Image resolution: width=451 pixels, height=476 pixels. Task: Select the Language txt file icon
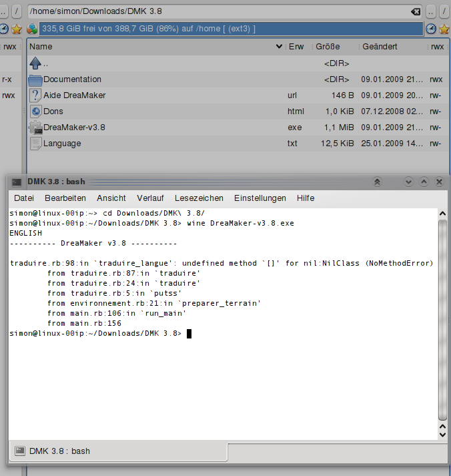pyautogui.click(x=36, y=144)
